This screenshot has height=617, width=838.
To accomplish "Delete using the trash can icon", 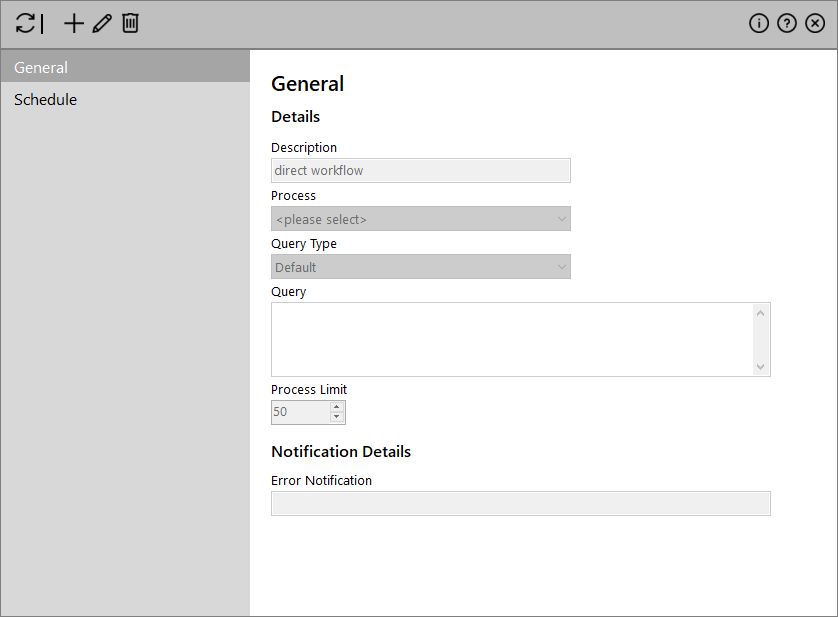I will click(x=130, y=24).
